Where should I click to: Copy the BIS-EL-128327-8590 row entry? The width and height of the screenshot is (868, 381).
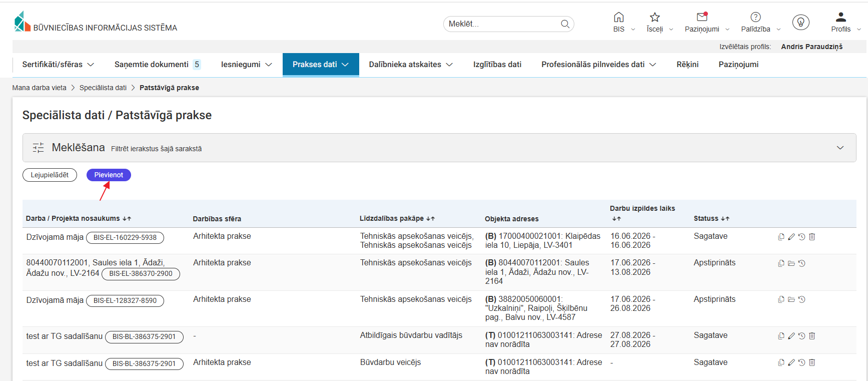(781, 299)
